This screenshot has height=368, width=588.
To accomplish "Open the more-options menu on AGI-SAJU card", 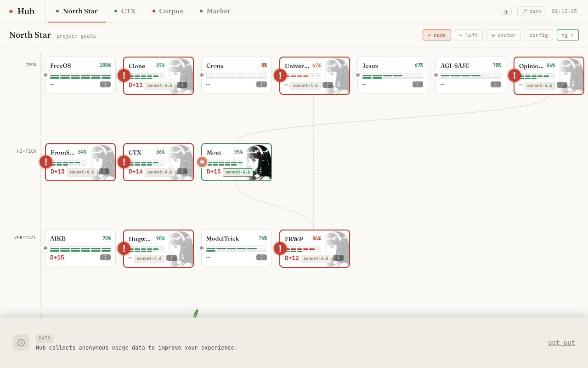I will (496, 85).
